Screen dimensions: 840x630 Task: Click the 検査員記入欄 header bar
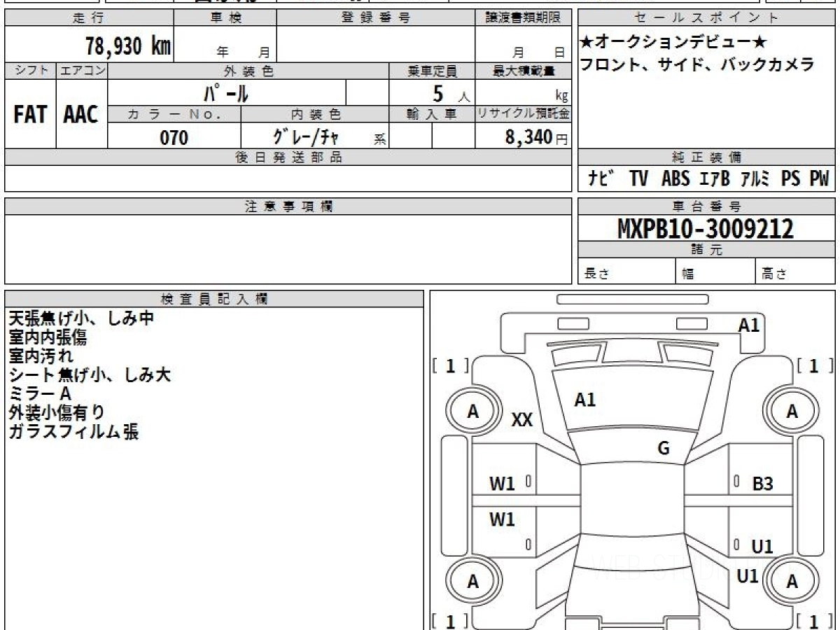[214, 299]
